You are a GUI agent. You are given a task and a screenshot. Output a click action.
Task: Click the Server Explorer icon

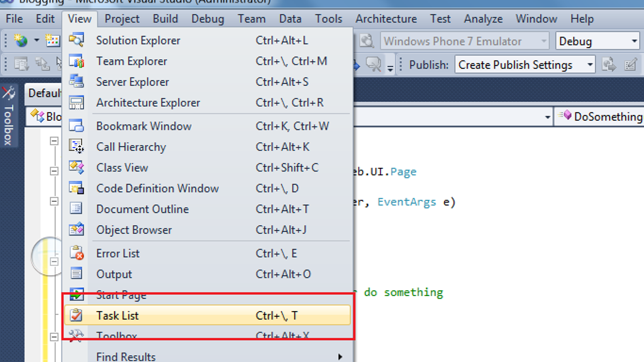[x=76, y=82]
